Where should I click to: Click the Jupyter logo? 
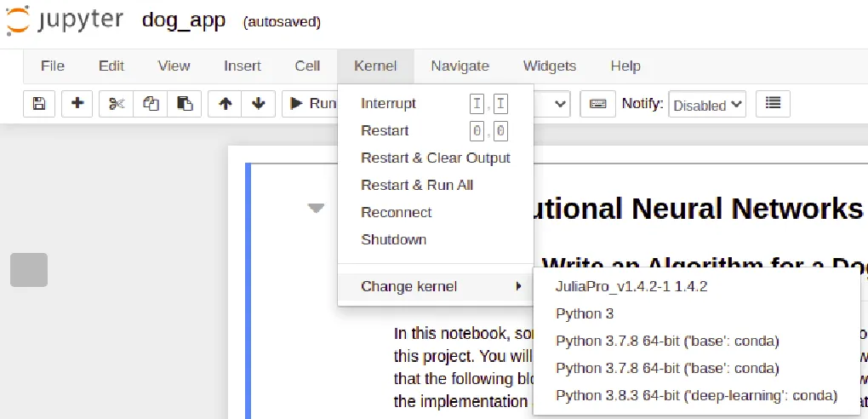(x=65, y=20)
